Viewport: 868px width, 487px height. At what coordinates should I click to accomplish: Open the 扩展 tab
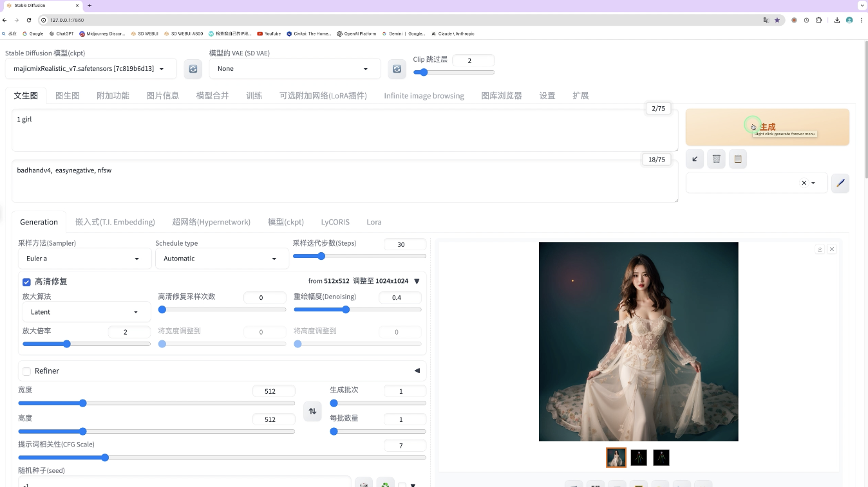click(x=581, y=95)
